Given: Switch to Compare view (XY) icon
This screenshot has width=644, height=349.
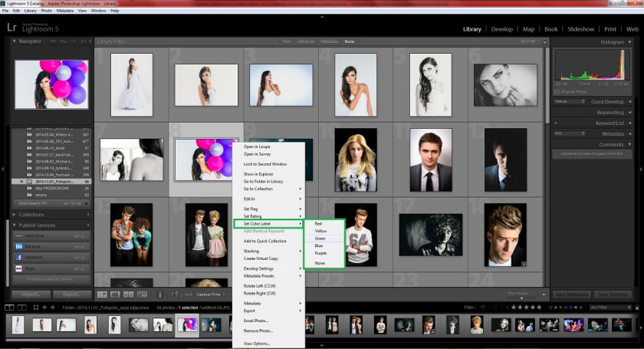Looking at the screenshot, I should pos(129,295).
